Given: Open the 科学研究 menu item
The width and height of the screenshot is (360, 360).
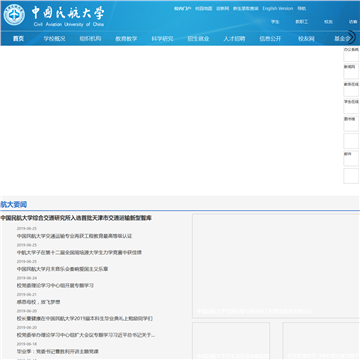Looking at the screenshot, I should point(162,39).
